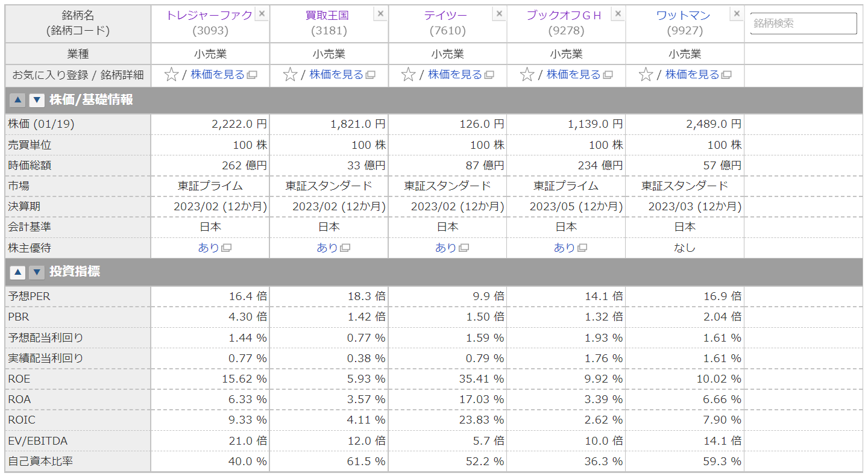
Task: Click the 予想配当利回り row label
Action: (x=46, y=337)
